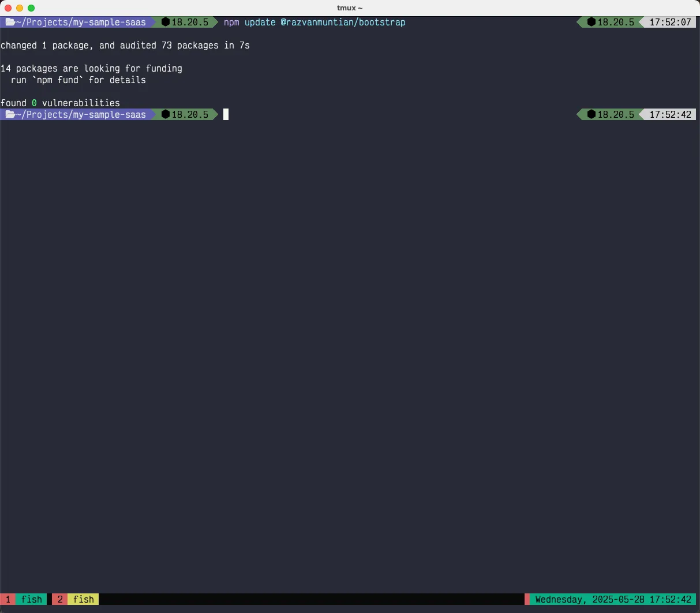Click the ~/Projects/my-sample-saas path in current prompt

click(81, 115)
